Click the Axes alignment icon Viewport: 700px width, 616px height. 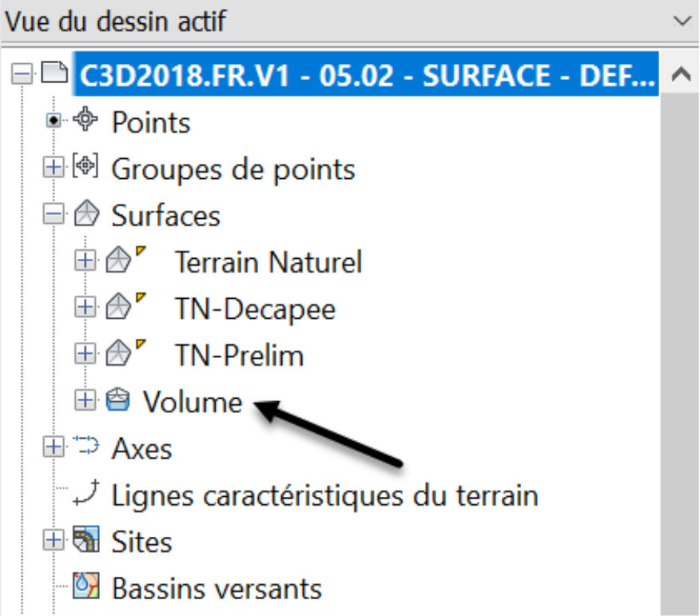coord(86,446)
